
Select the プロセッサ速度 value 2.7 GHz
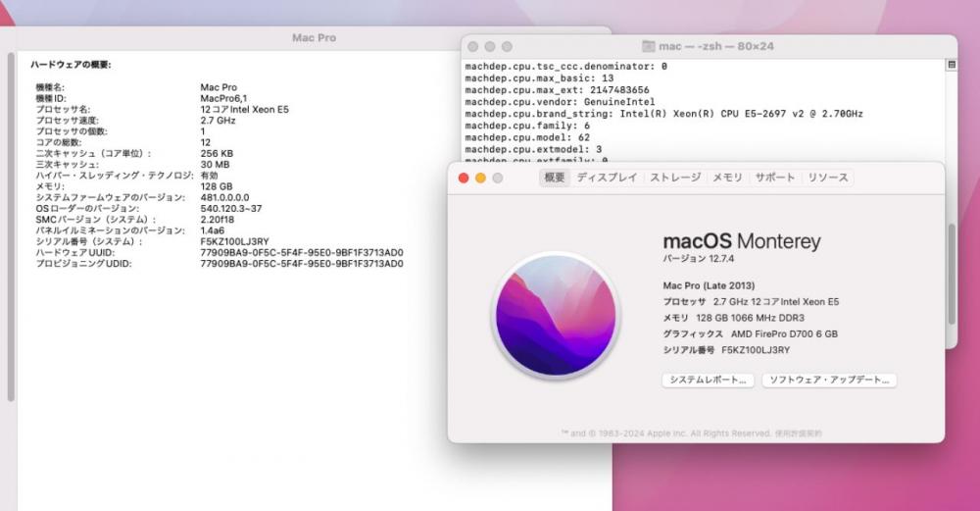pyautogui.click(x=218, y=120)
